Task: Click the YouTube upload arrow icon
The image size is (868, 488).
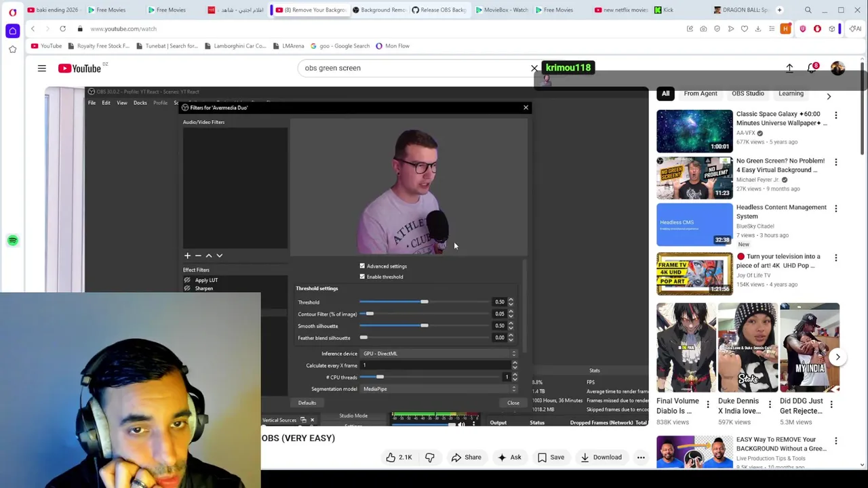Action: coord(789,68)
